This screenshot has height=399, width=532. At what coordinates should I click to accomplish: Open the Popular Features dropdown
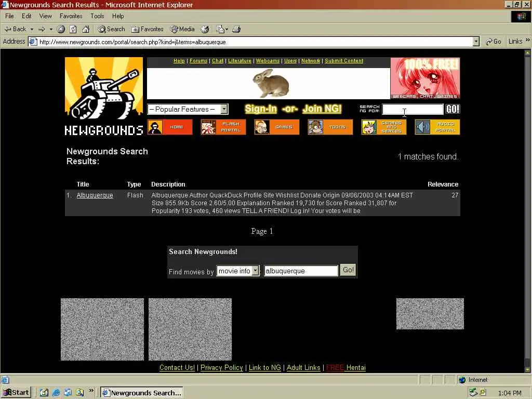coord(188,109)
